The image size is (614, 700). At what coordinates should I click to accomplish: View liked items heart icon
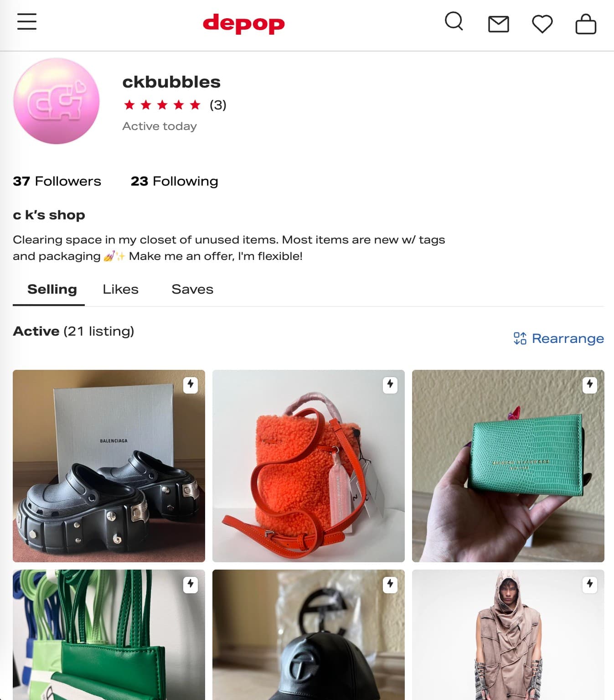click(x=542, y=24)
